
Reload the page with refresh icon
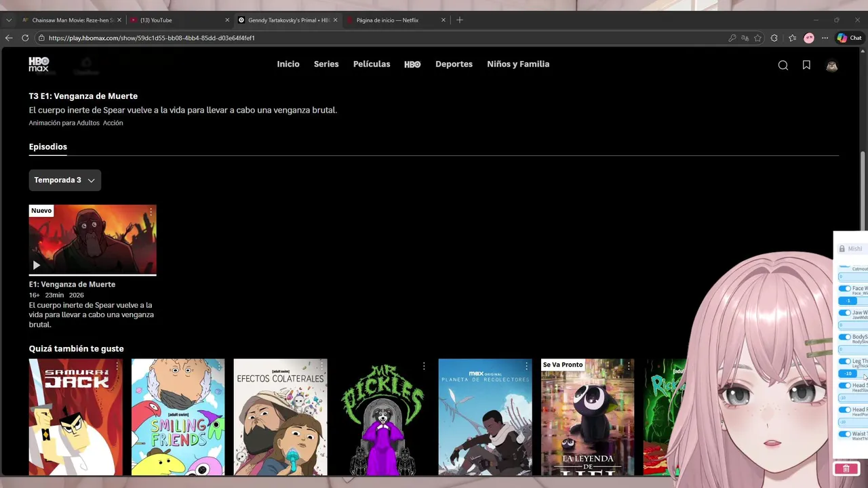[25, 38]
